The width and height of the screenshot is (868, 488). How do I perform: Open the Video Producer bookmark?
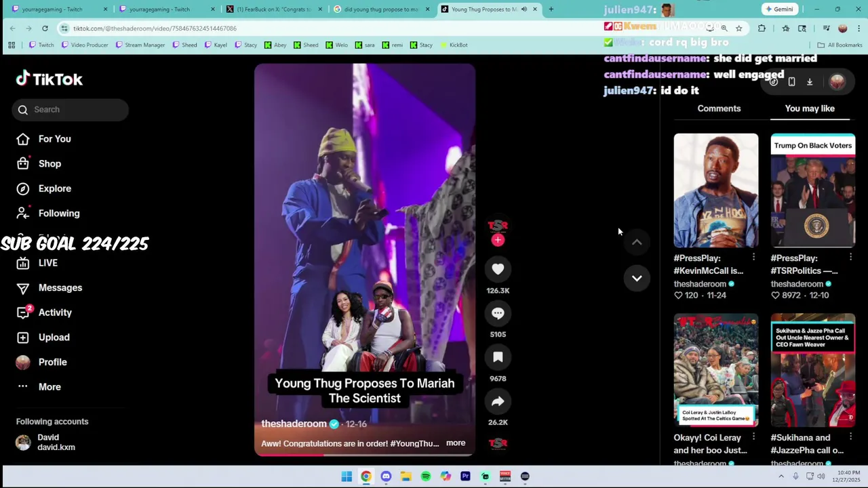85,45
